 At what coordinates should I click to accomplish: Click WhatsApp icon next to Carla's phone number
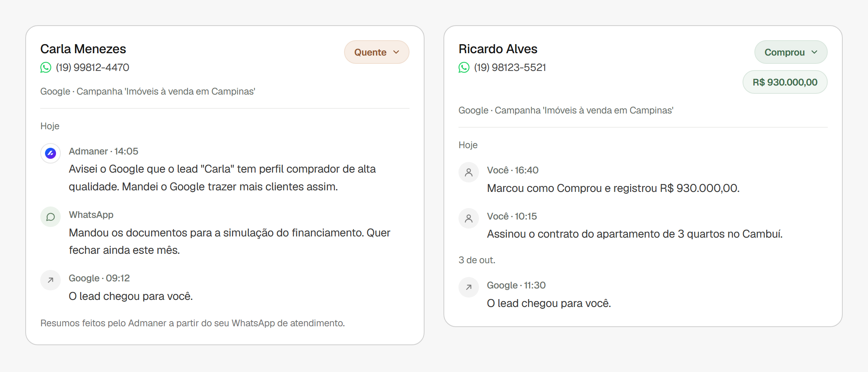(x=46, y=67)
